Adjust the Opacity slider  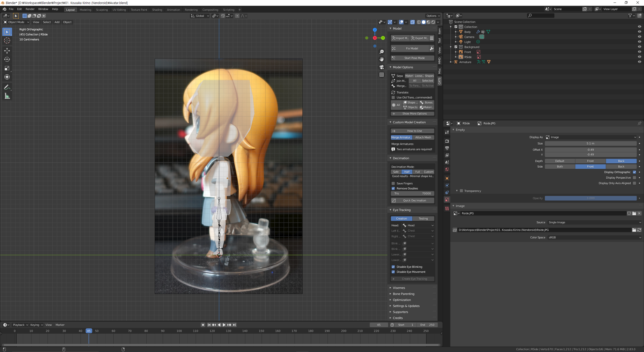[590, 198]
